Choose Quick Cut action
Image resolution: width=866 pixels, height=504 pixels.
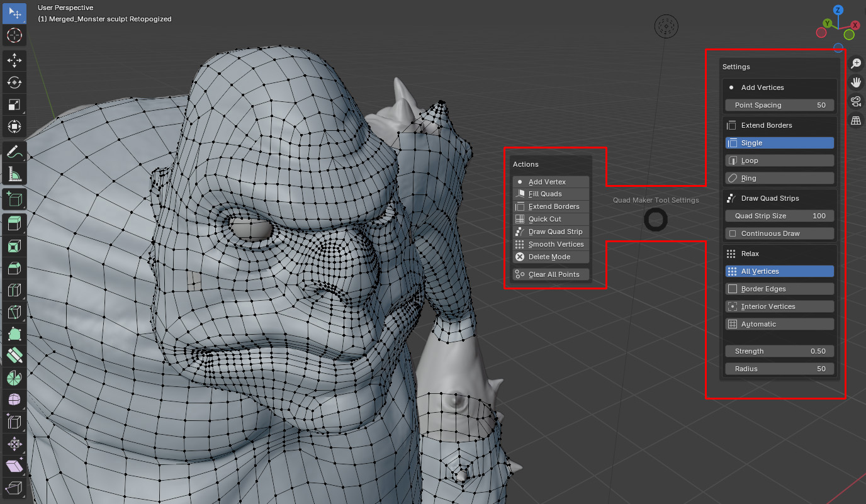551,219
